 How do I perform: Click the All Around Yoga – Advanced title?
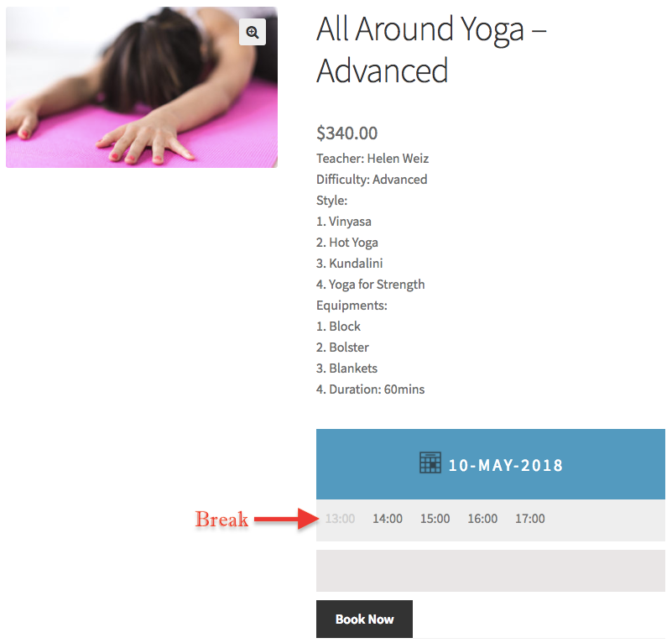431,50
